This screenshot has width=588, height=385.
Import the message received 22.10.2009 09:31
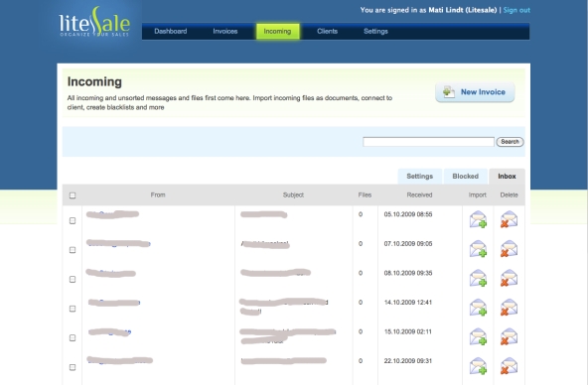(x=478, y=366)
